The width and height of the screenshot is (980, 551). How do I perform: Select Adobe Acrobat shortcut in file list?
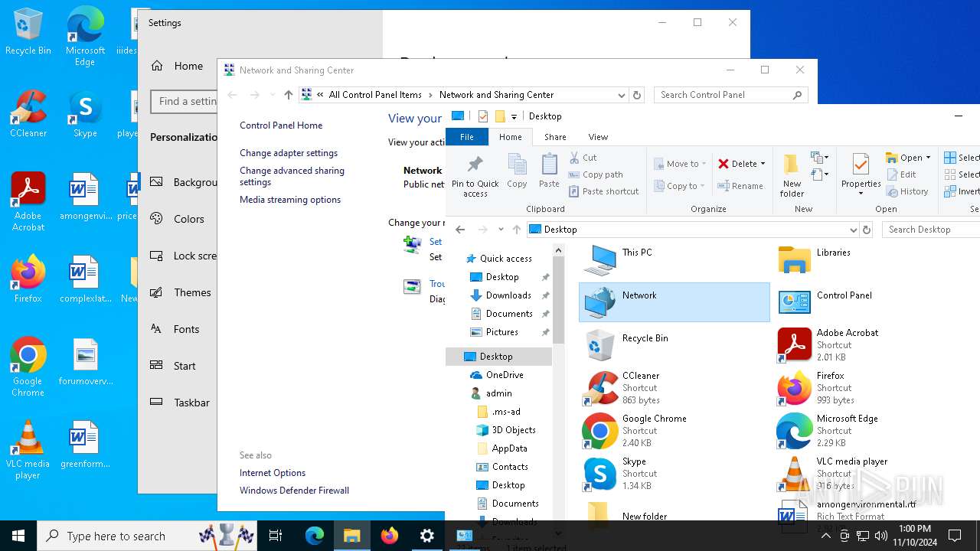[870, 345]
